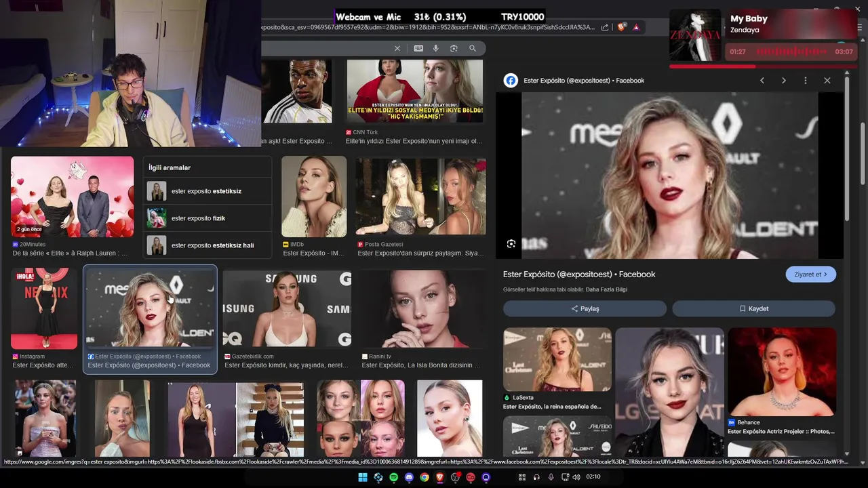The width and height of the screenshot is (868, 488).
Task: Open the on-screen keyboard input tool
Action: [x=418, y=48]
